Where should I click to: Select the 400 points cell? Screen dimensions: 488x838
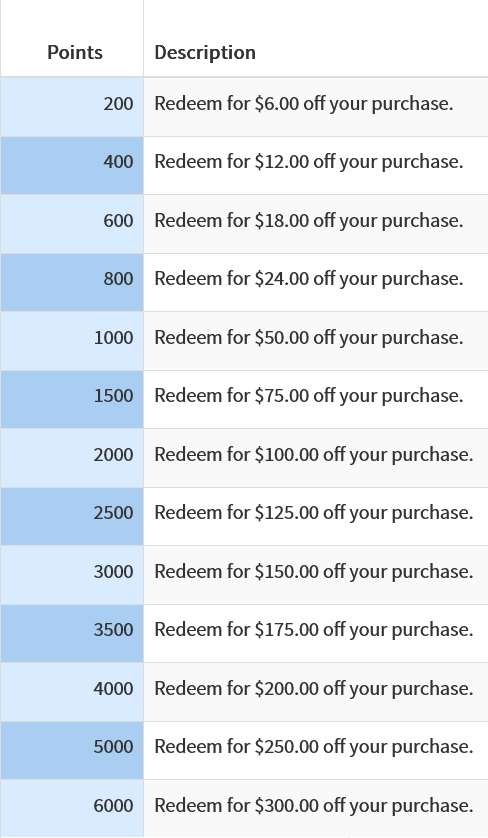(72, 166)
